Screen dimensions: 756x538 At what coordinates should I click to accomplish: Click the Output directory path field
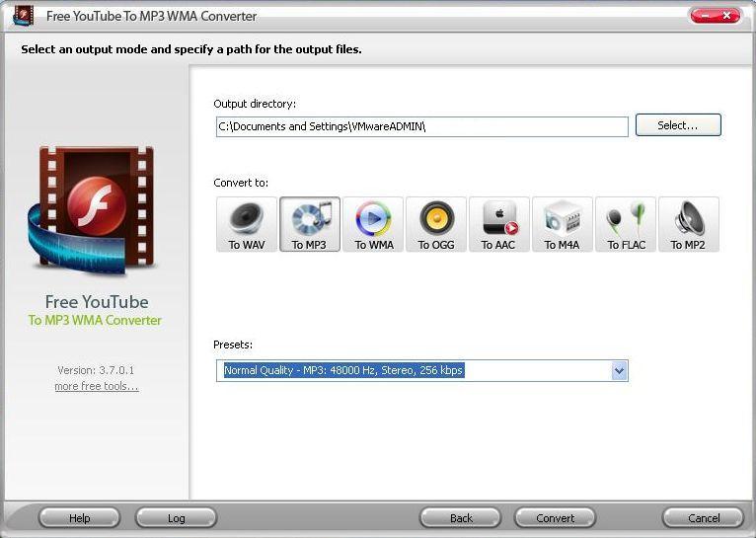tap(421, 126)
